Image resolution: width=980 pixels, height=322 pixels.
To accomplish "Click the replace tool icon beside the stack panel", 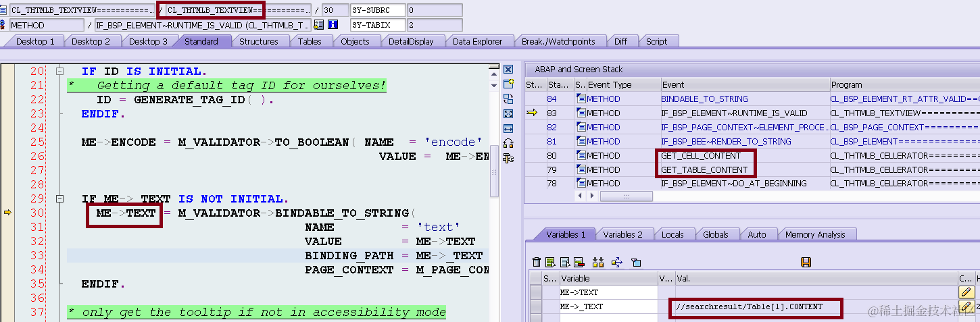I will pos(508,99).
